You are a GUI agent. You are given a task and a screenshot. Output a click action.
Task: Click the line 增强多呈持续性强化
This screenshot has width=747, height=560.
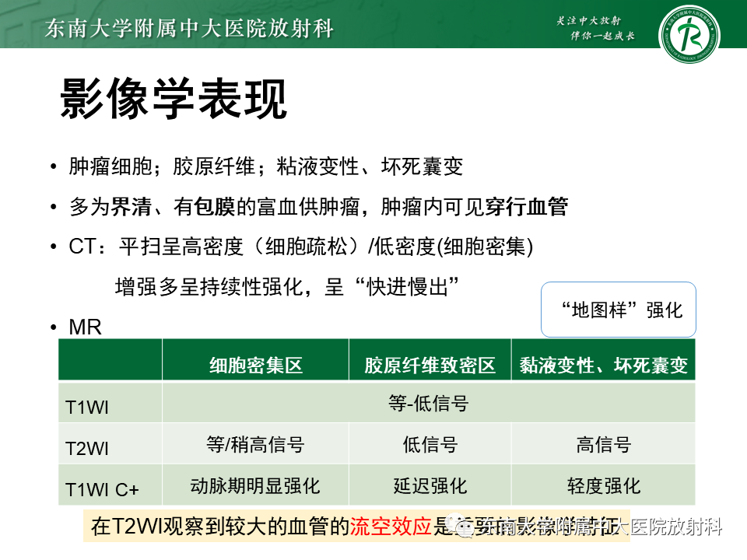pos(287,287)
